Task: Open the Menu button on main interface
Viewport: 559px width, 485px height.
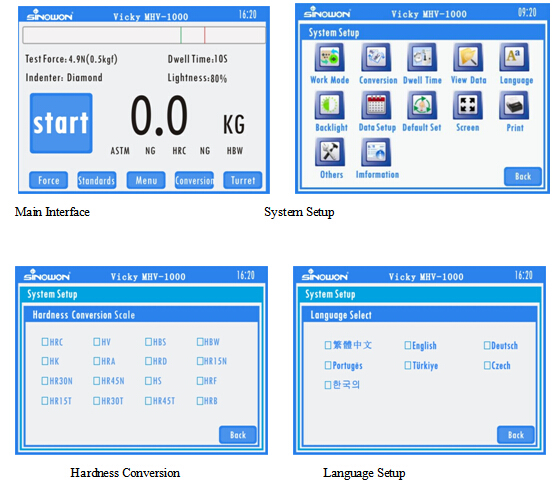Action: (x=146, y=180)
